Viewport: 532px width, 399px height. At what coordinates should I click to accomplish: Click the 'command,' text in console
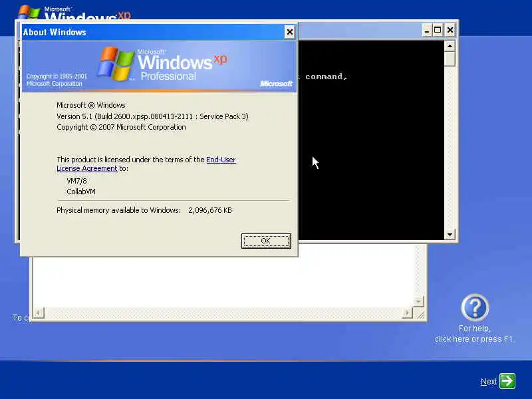click(327, 76)
